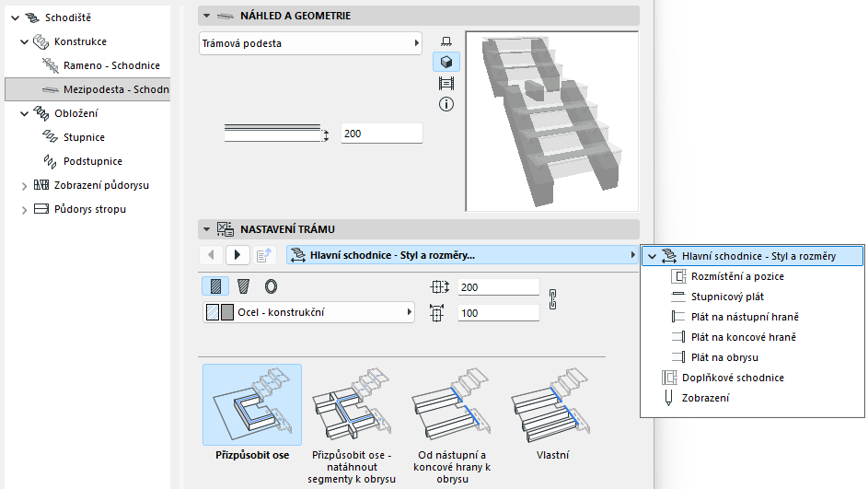Select the Stupnice tree item
This screenshot has width=868, height=489.
coord(73,137)
